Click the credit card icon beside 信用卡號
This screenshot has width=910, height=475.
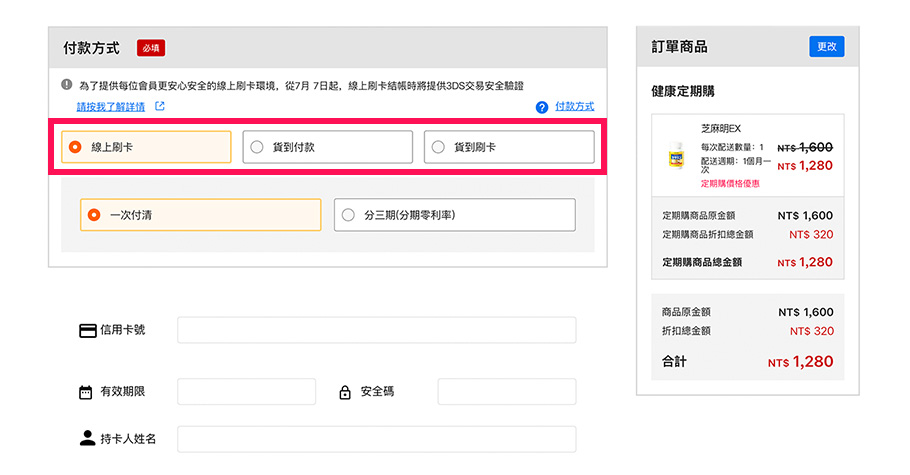[x=87, y=331]
